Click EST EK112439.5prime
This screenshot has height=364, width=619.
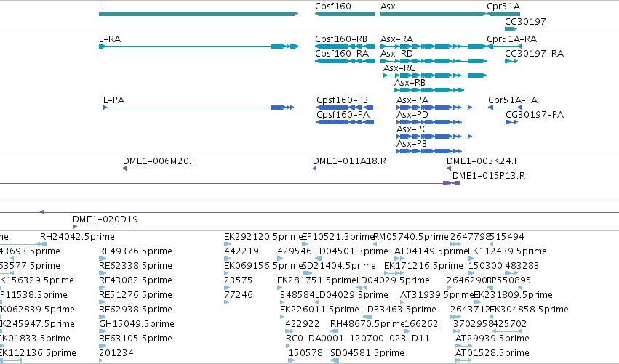[471, 259]
